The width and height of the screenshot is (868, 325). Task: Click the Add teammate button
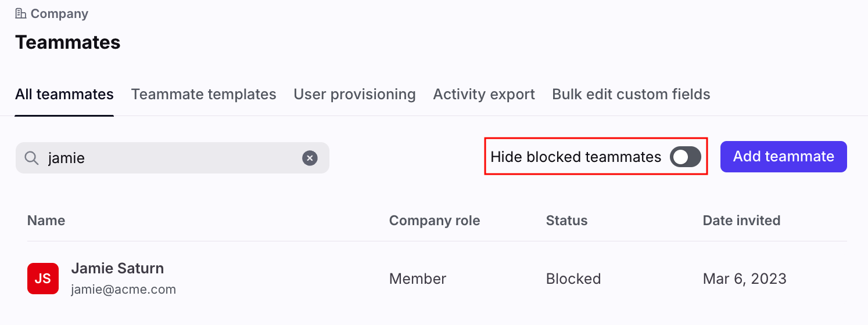tap(784, 157)
